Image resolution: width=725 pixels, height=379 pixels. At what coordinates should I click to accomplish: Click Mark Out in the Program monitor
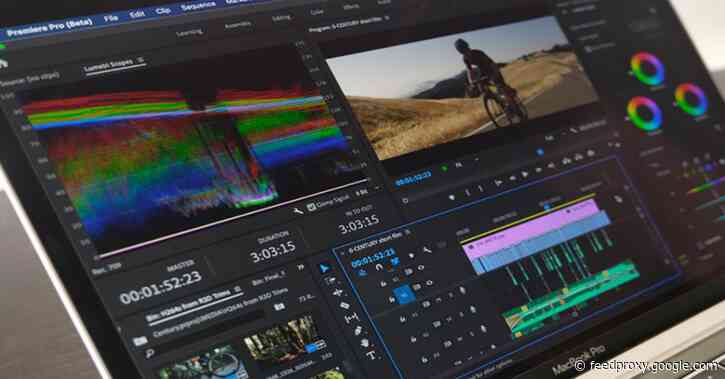point(481,188)
